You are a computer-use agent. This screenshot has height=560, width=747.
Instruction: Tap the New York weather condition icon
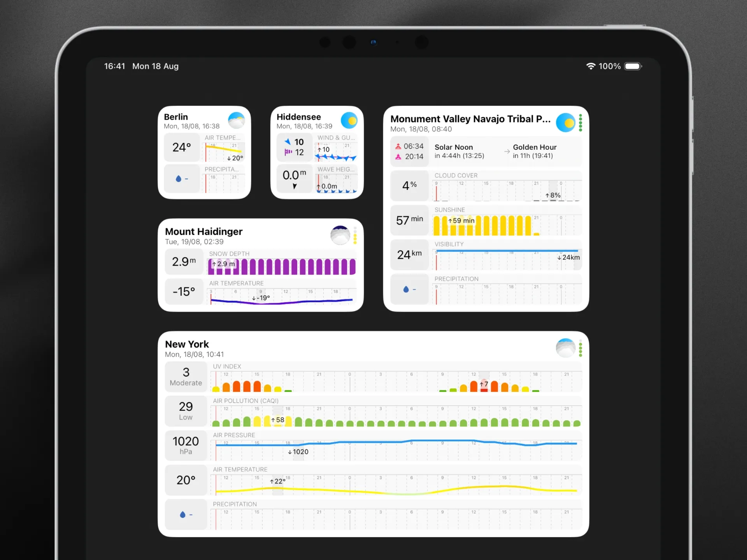pyautogui.click(x=565, y=348)
